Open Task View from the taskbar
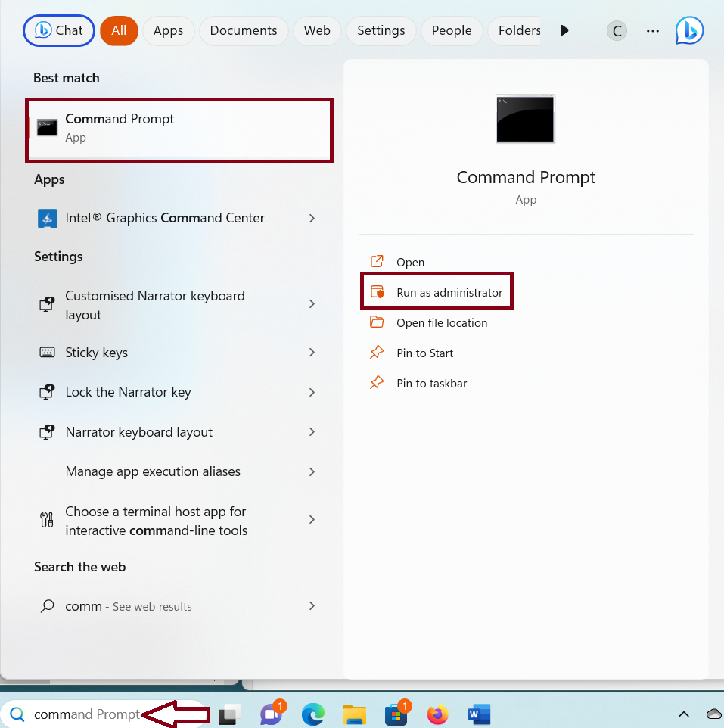Image resolution: width=724 pixels, height=728 pixels. [229, 714]
